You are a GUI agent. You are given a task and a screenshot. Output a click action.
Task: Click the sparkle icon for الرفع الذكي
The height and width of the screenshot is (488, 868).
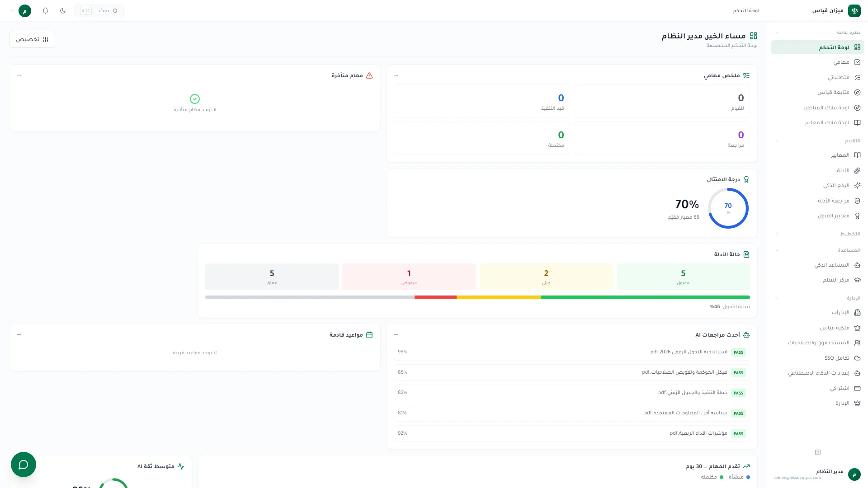pyautogui.click(x=857, y=185)
